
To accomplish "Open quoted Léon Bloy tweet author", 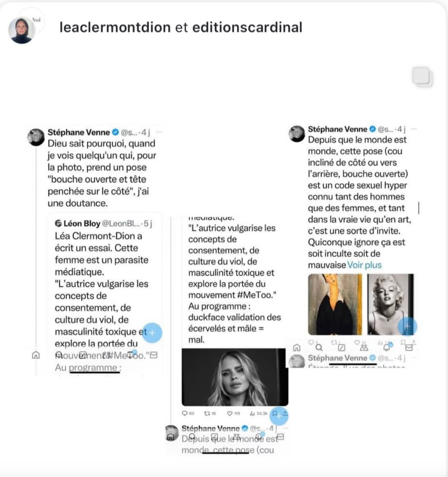I will [82, 224].
